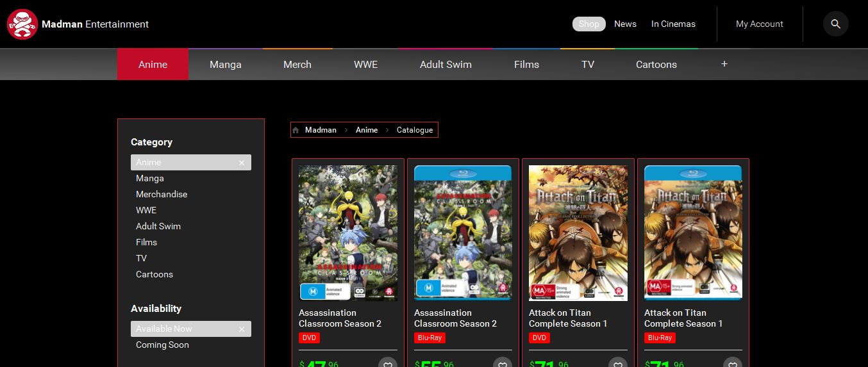868x367 pixels.
Task: Add Assassination Classroom Season 2 DVD to wishlist
Action: click(387, 363)
